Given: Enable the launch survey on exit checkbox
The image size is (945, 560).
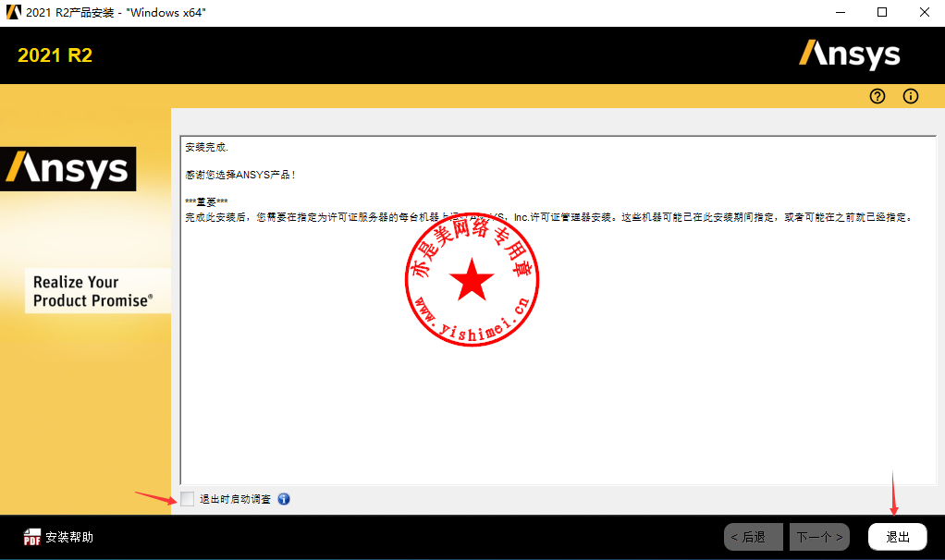Looking at the screenshot, I should pyautogui.click(x=188, y=499).
